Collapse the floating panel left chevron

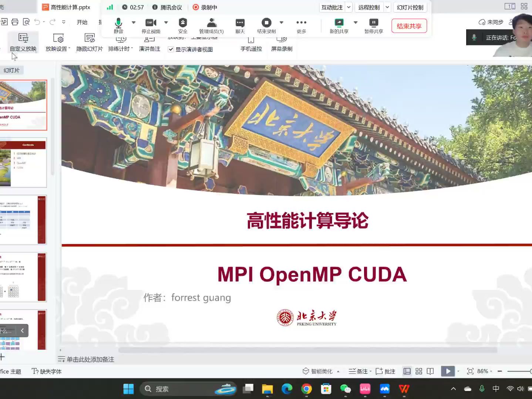22,331
